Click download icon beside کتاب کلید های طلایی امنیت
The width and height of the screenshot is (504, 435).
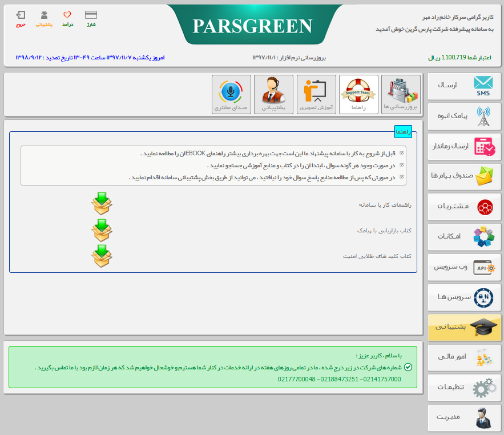pos(102,257)
